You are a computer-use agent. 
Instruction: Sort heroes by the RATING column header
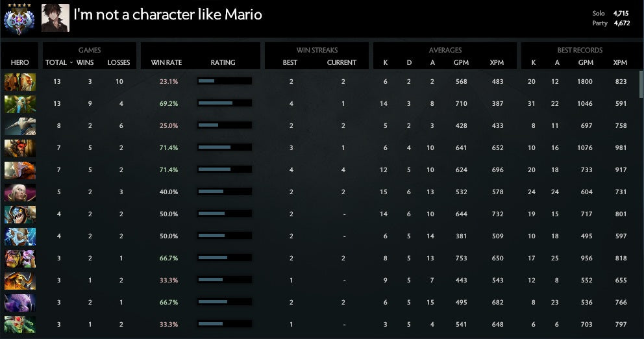coord(223,63)
